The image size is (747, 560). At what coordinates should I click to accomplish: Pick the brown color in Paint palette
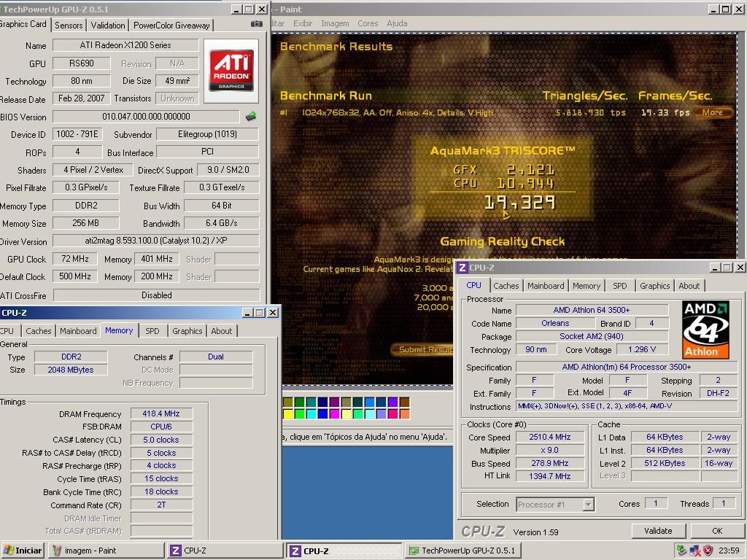(x=404, y=402)
